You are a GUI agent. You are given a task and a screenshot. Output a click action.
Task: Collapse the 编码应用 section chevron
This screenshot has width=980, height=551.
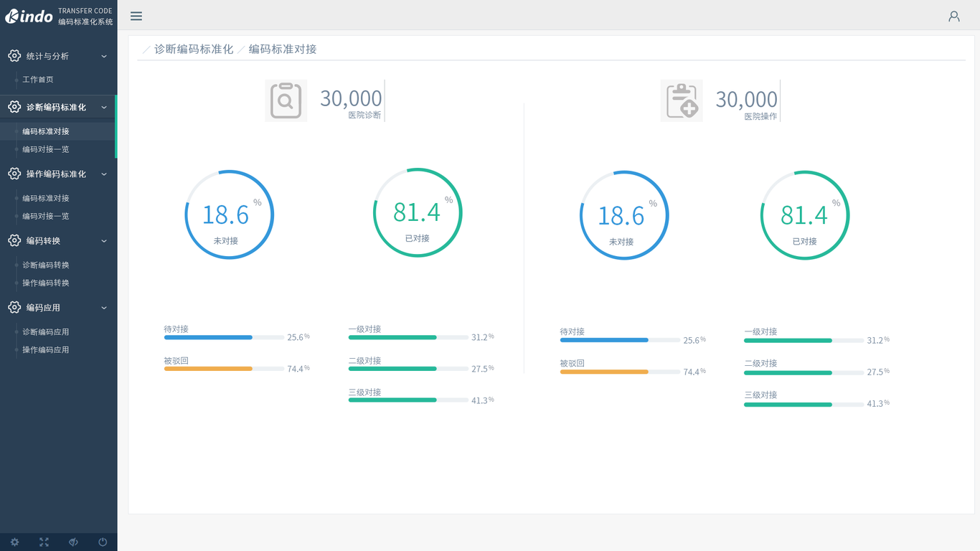[x=104, y=307]
